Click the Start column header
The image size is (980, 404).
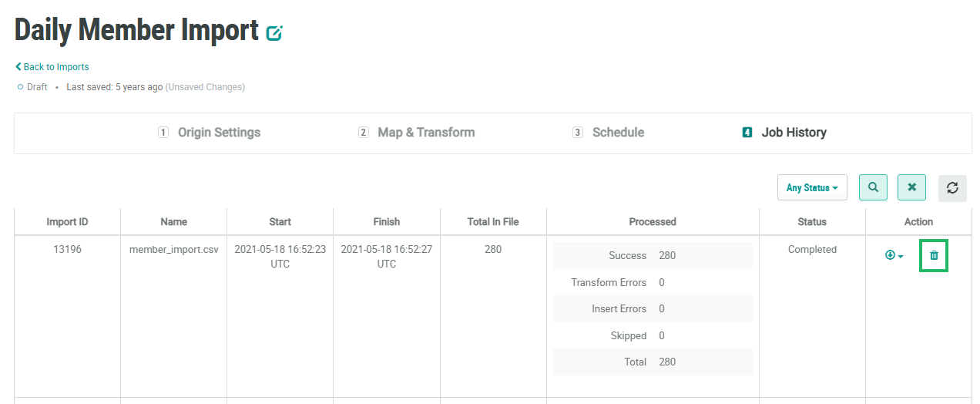(x=280, y=222)
